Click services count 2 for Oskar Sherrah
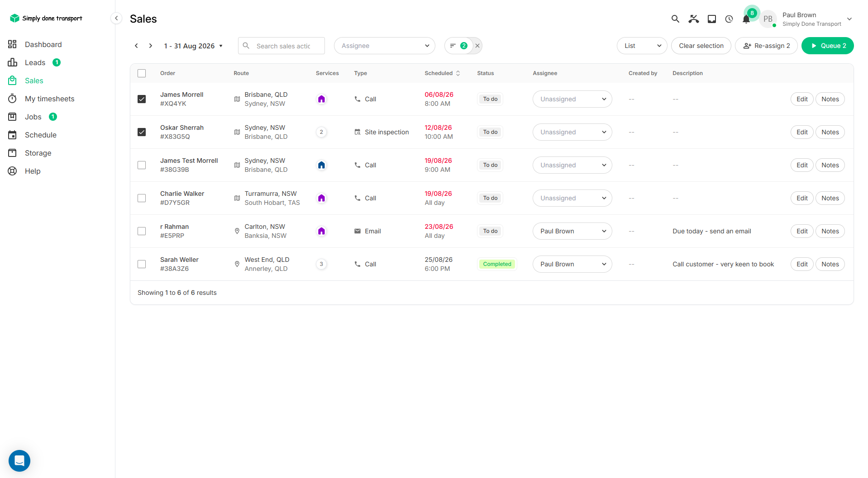The width and height of the screenshot is (868, 478). [x=322, y=132]
